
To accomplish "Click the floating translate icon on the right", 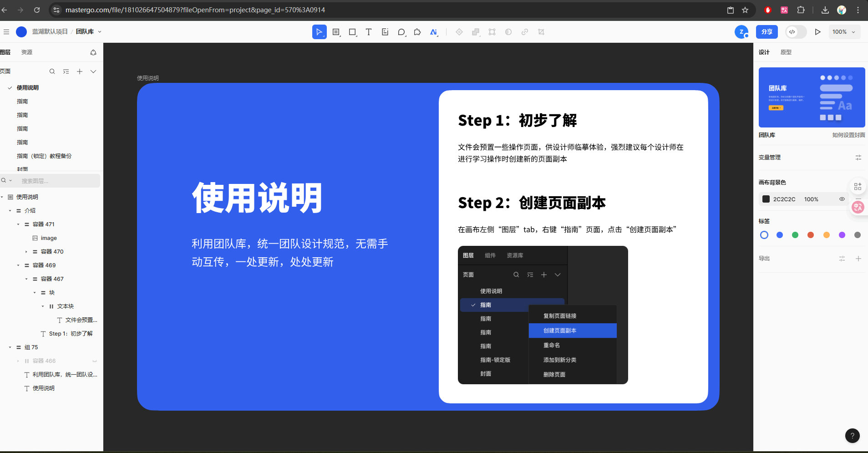I will click(x=858, y=207).
